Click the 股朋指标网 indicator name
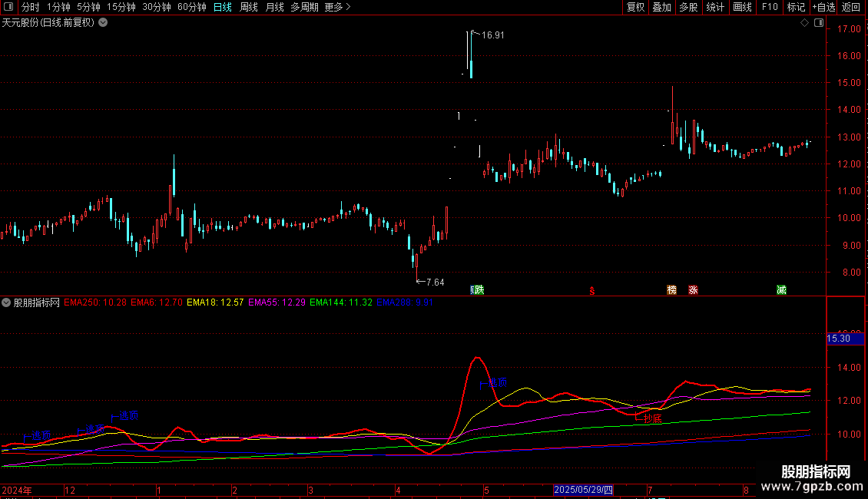This screenshot has width=868, height=499. coord(37,302)
